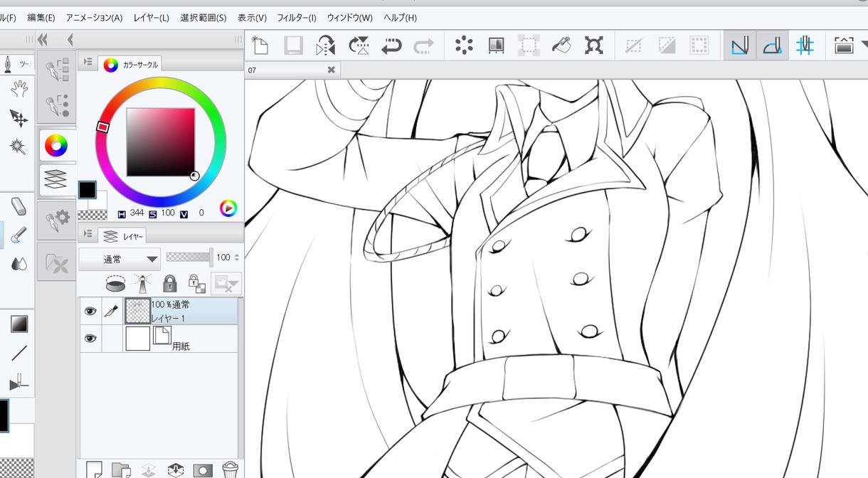Expand the command bar overflow arrow
The height and width of the screenshot is (478, 868).
tap(864, 45)
